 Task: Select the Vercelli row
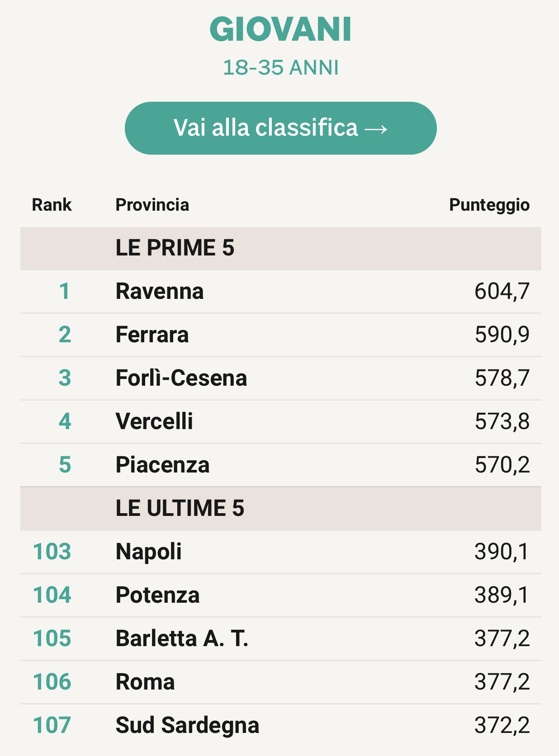[x=280, y=421]
